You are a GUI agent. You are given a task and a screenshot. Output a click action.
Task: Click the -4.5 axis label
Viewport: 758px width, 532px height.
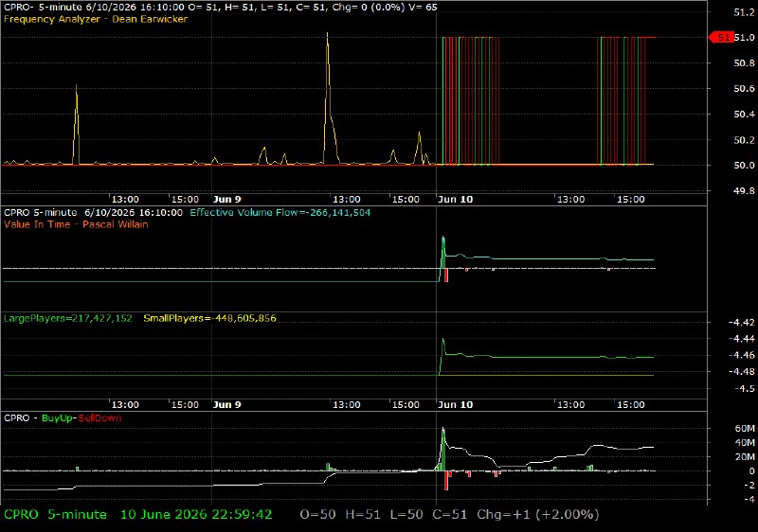[x=744, y=389]
